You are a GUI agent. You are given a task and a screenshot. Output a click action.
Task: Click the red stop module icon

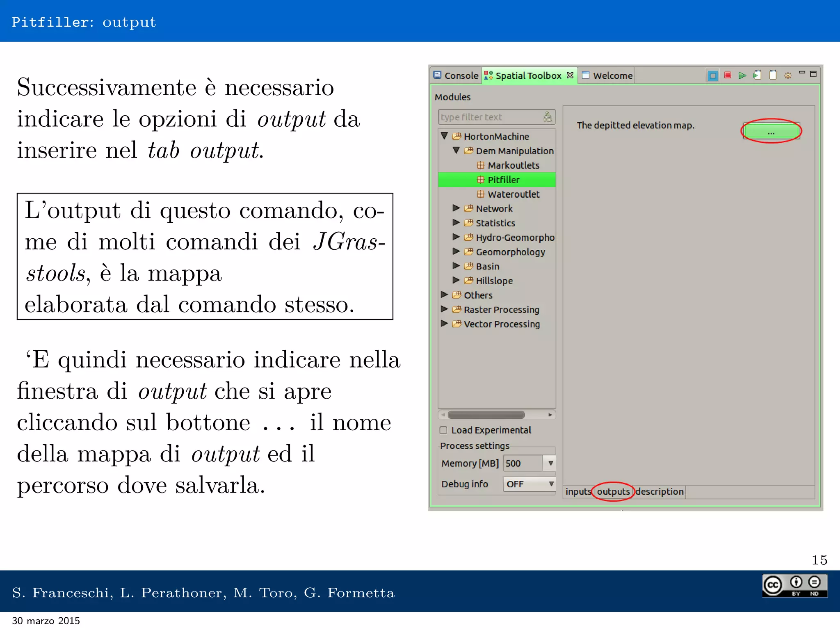(x=728, y=75)
